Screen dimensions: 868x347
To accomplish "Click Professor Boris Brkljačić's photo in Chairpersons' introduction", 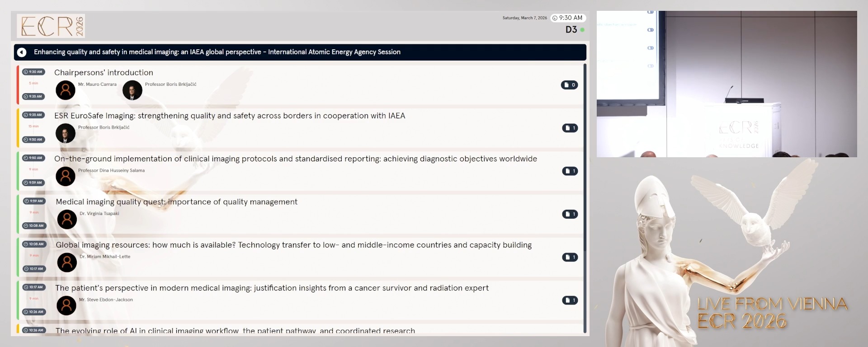I will 132,90.
